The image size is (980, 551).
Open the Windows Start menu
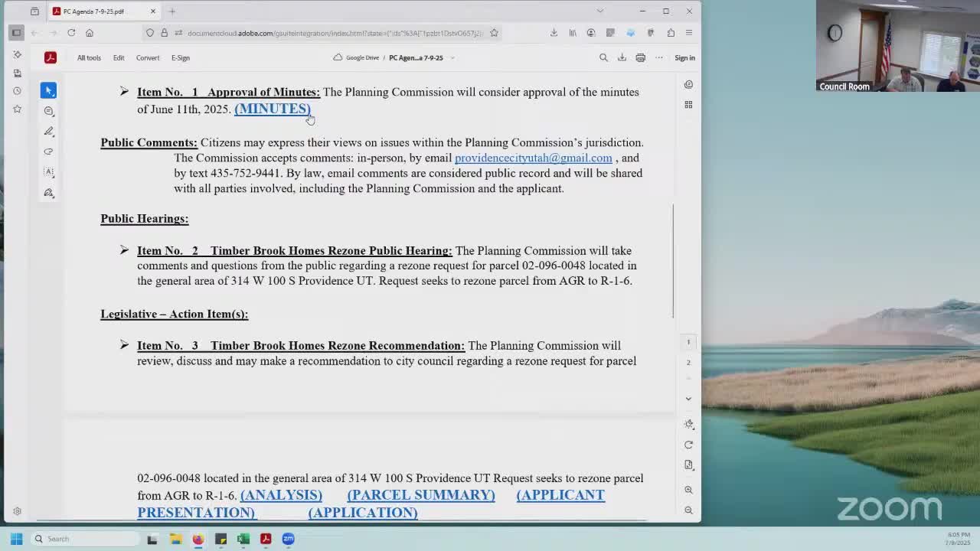(16, 539)
